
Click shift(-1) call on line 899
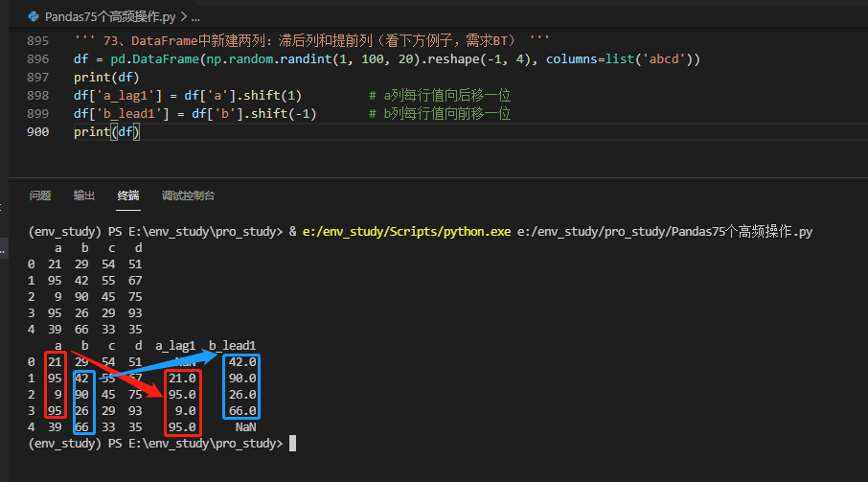click(x=284, y=114)
